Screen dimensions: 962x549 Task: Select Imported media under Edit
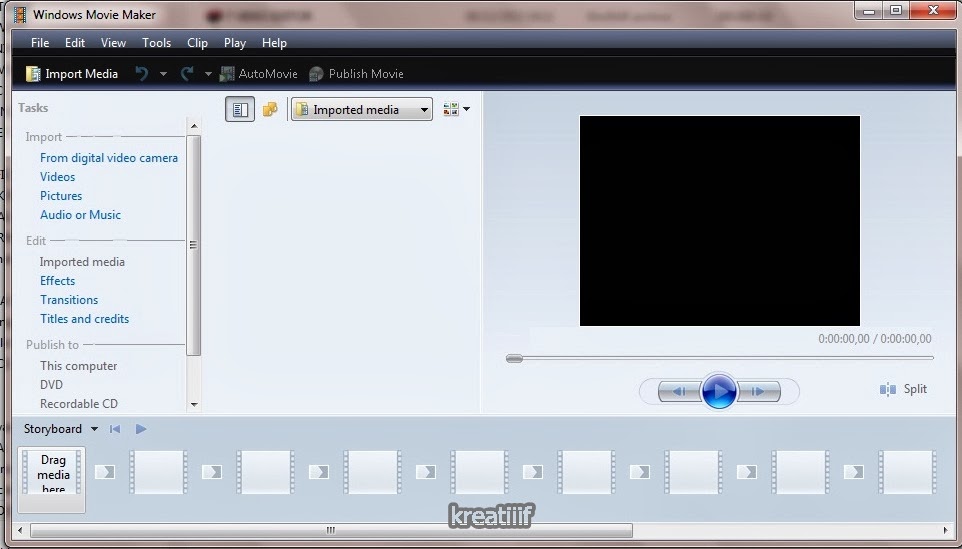pos(82,262)
